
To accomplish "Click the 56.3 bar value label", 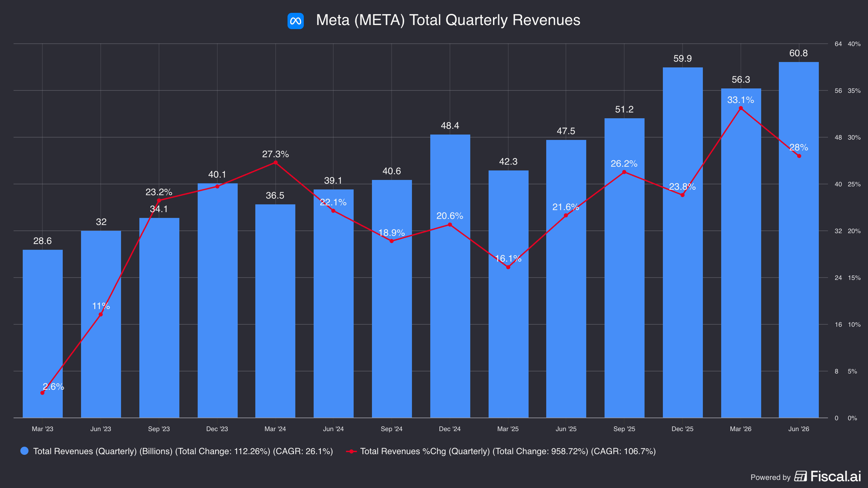I will (x=741, y=80).
